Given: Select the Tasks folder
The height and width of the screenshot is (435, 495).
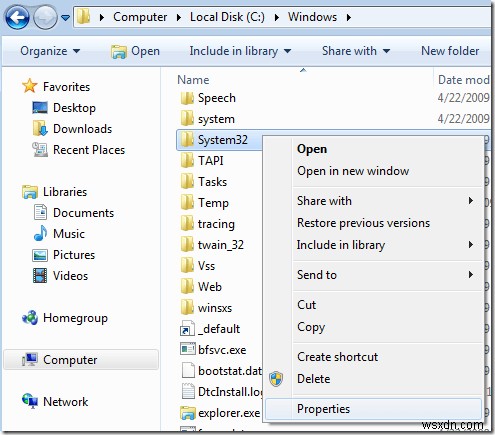Looking at the screenshot, I should click(212, 182).
